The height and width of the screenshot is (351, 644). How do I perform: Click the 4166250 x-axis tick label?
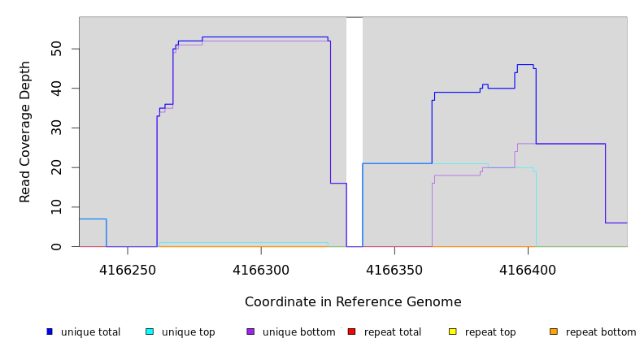(x=128, y=270)
